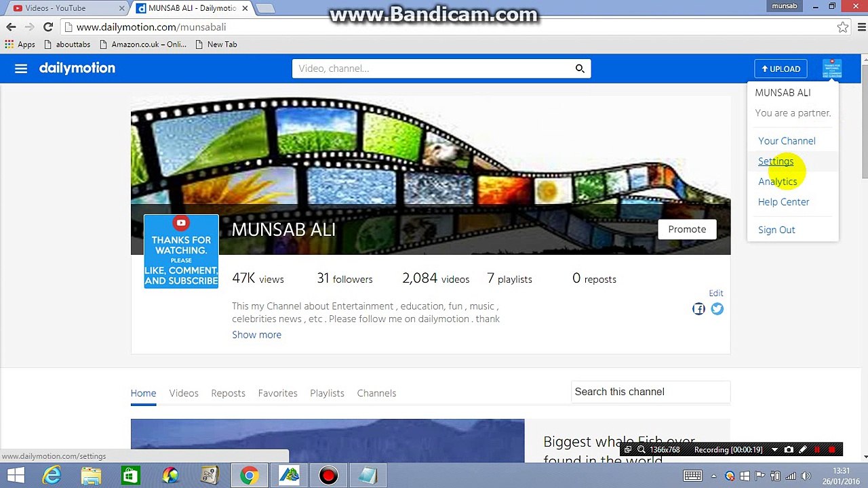Open Bandicam from taskbar
This screenshot has height=488, width=868.
click(x=328, y=475)
